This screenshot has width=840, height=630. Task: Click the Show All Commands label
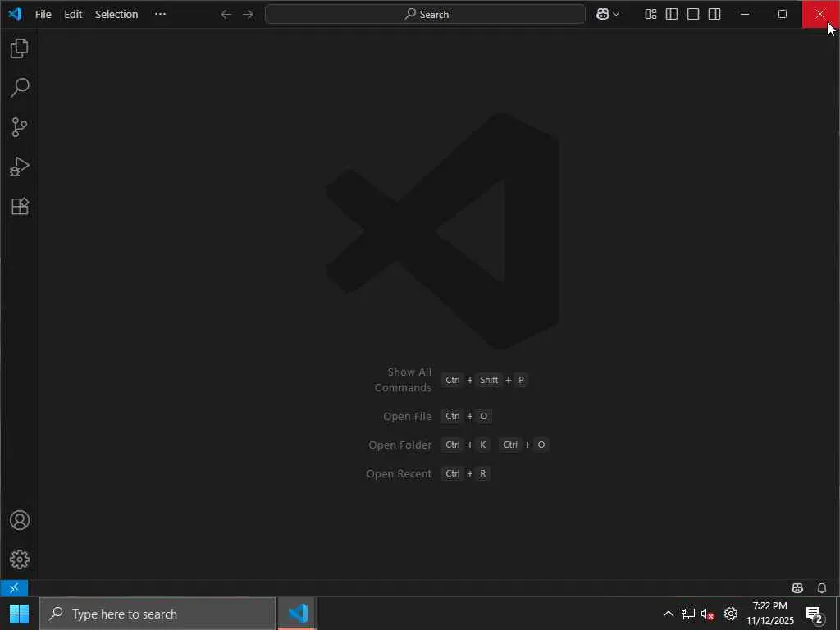(403, 379)
